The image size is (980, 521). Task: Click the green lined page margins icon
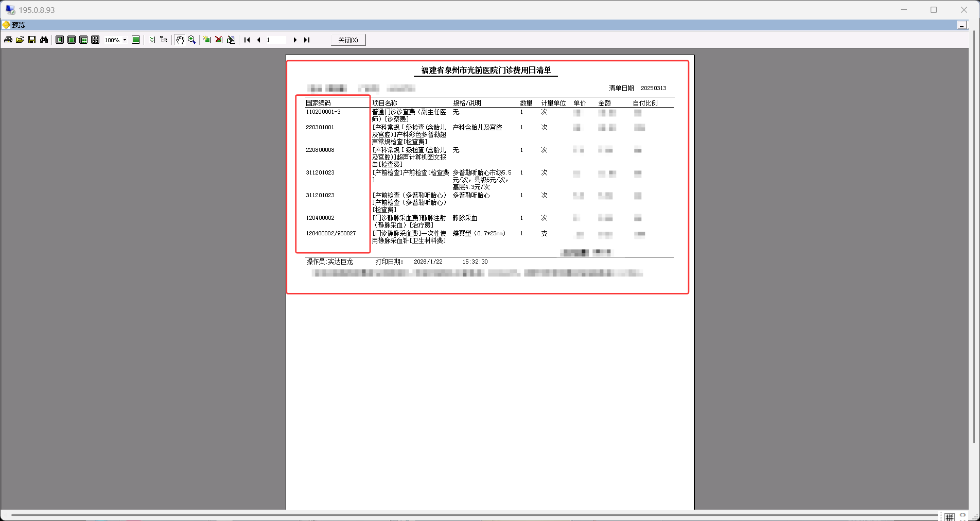click(136, 40)
